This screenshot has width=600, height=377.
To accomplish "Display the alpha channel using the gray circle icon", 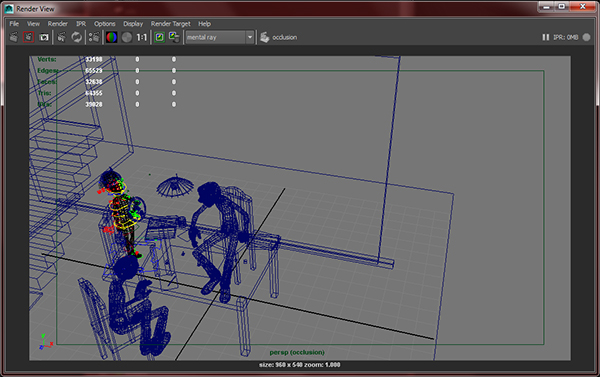I will tap(127, 37).
